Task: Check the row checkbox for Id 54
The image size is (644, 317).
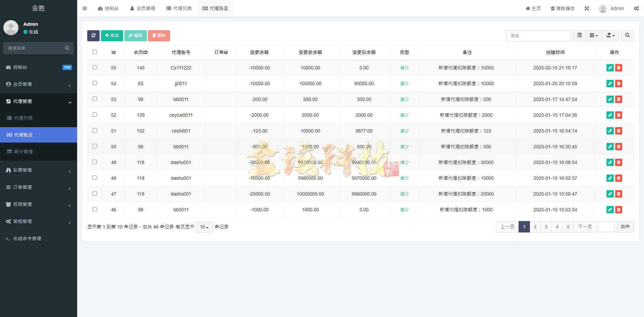Action: point(95,83)
